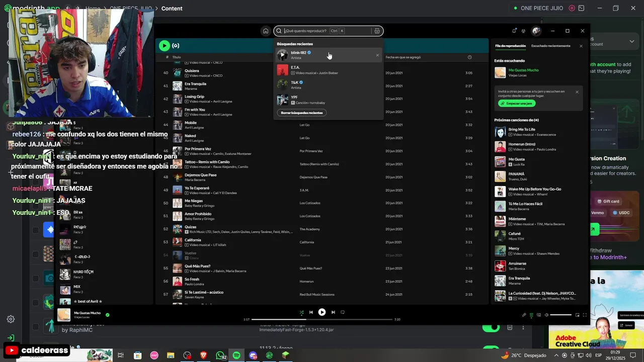Click the Spotify search magnifier icon
644x362 pixels.
click(279, 31)
